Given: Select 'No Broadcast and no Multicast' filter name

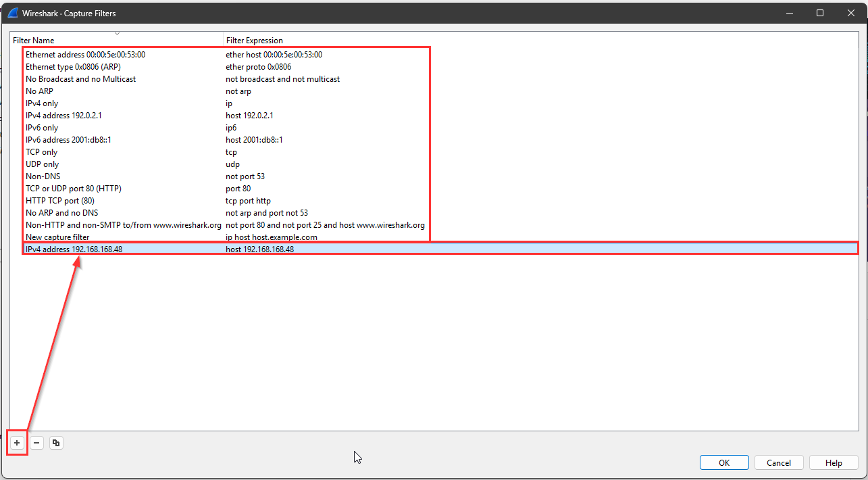Looking at the screenshot, I should (80, 79).
